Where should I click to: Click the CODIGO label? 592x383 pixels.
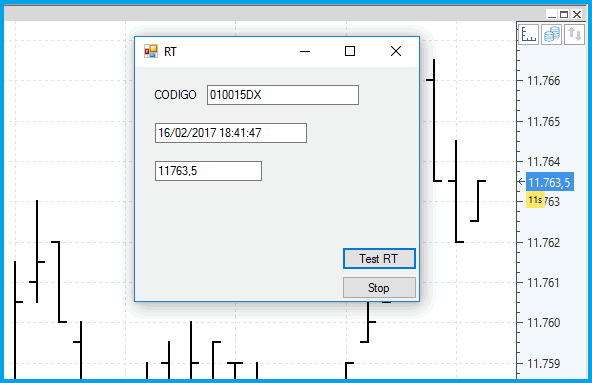[175, 95]
